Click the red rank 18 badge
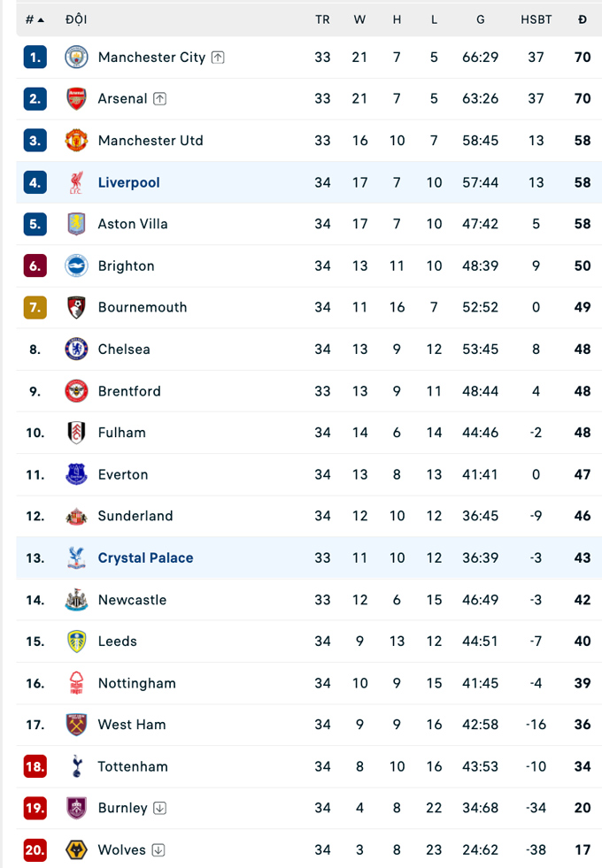Viewport: 602px width, 868px height. pyautogui.click(x=35, y=767)
